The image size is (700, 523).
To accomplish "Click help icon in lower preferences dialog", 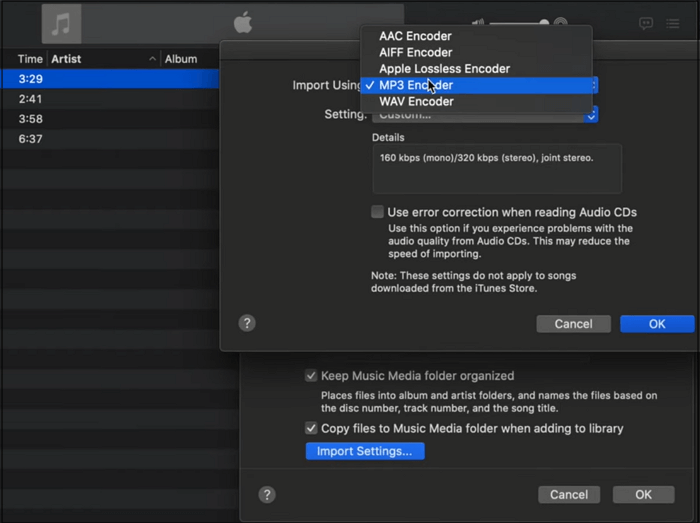I will tap(267, 494).
